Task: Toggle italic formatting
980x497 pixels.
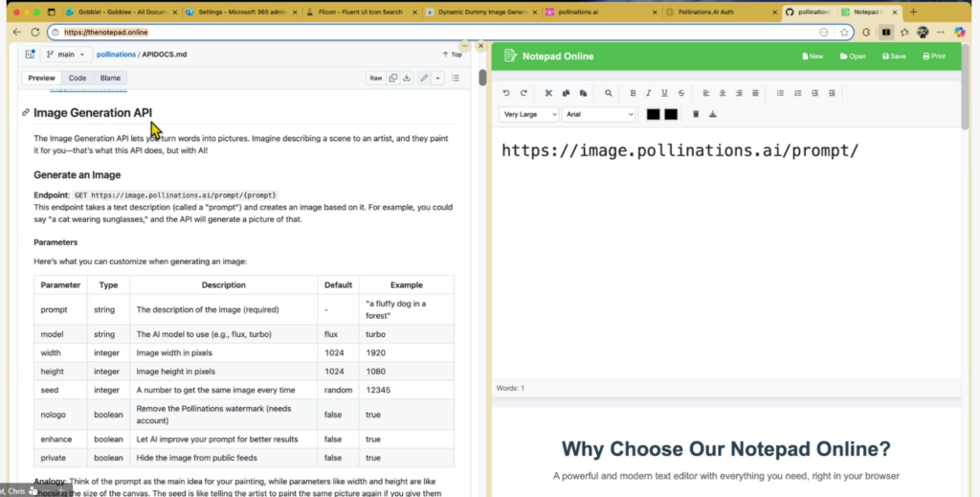Action: point(649,93)
